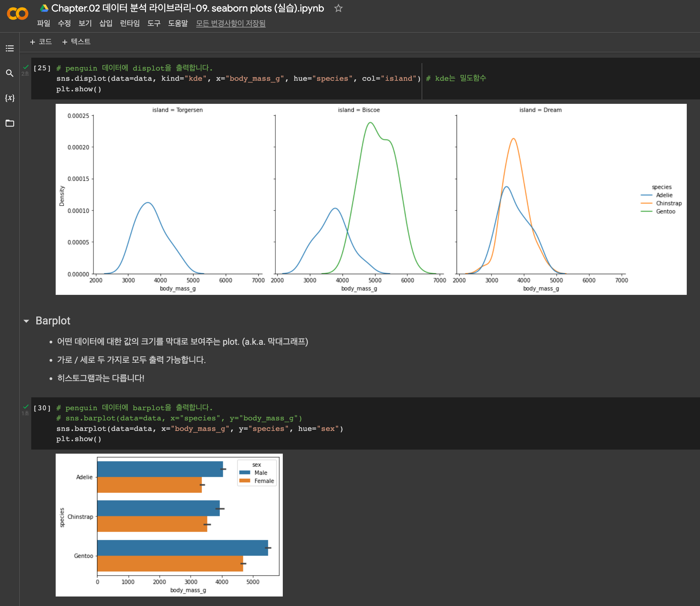Viewport: 700px width, 606px height.
Task: Add a new code cell with + 코드
Action: [41, 42]
